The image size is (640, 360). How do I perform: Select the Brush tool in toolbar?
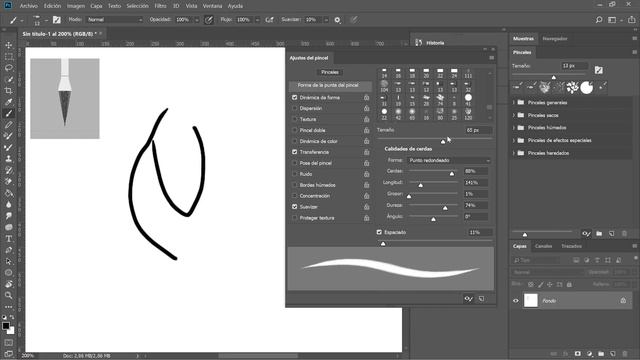coord(9,113)
